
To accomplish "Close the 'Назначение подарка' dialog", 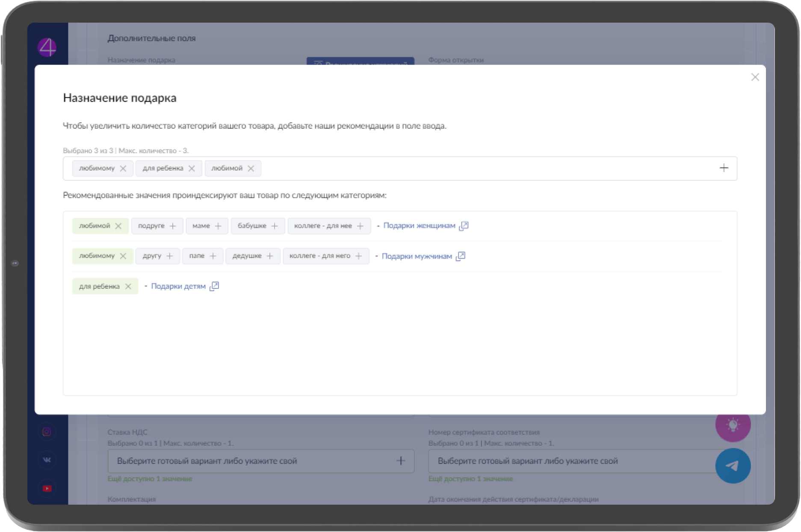I will [755, 77].
